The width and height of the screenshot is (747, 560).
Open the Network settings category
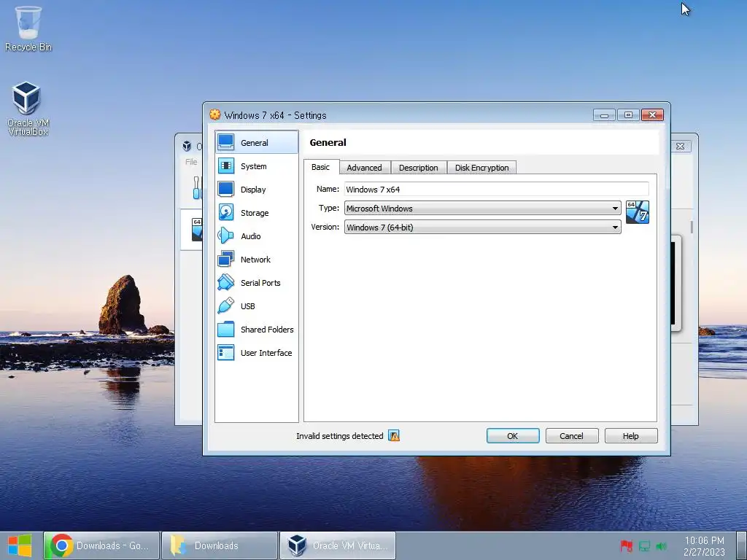tap(256, 260)
